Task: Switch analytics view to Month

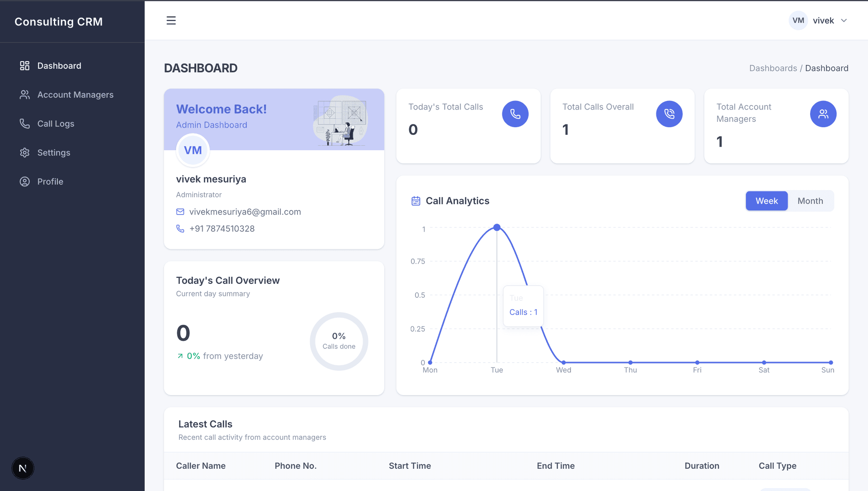Action: pos(810,200)
